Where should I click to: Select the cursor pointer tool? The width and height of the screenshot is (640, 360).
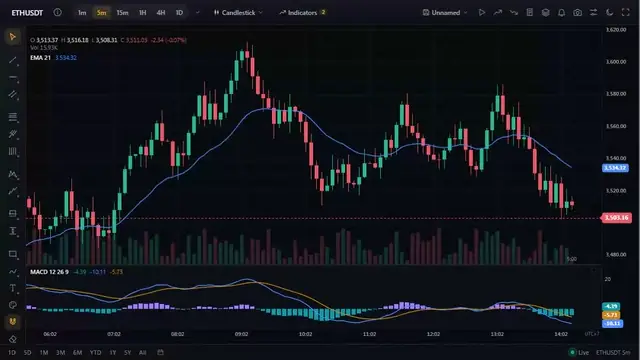coord(13,37)
